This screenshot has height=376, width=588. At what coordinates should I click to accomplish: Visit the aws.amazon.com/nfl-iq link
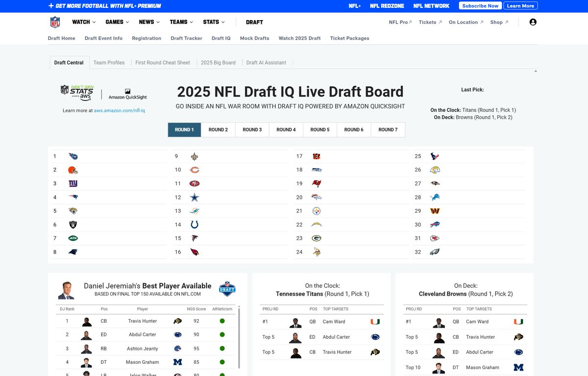click(x=120, y=111)
